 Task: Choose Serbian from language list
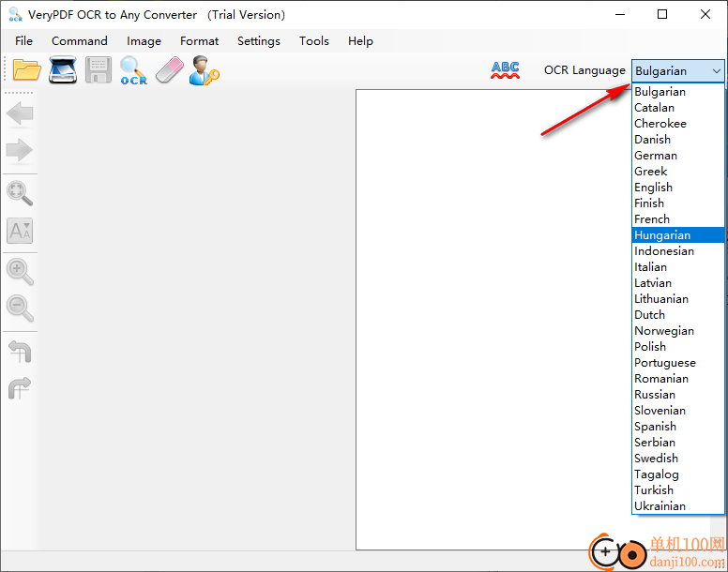point(678,442)
